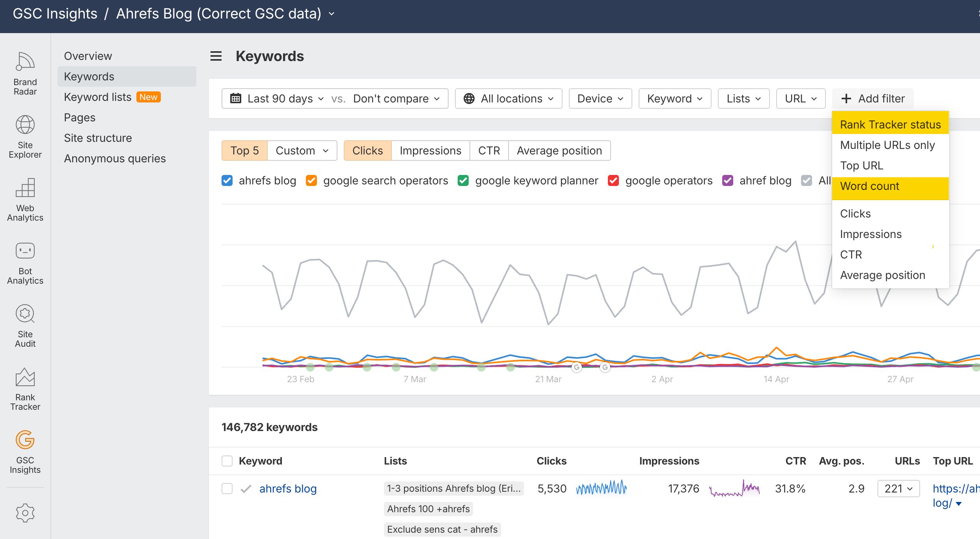The height and width of the screenshot is (539, 980).
Task: Toggle the google keyword planner series checkbox
Action: coord(463,180)
